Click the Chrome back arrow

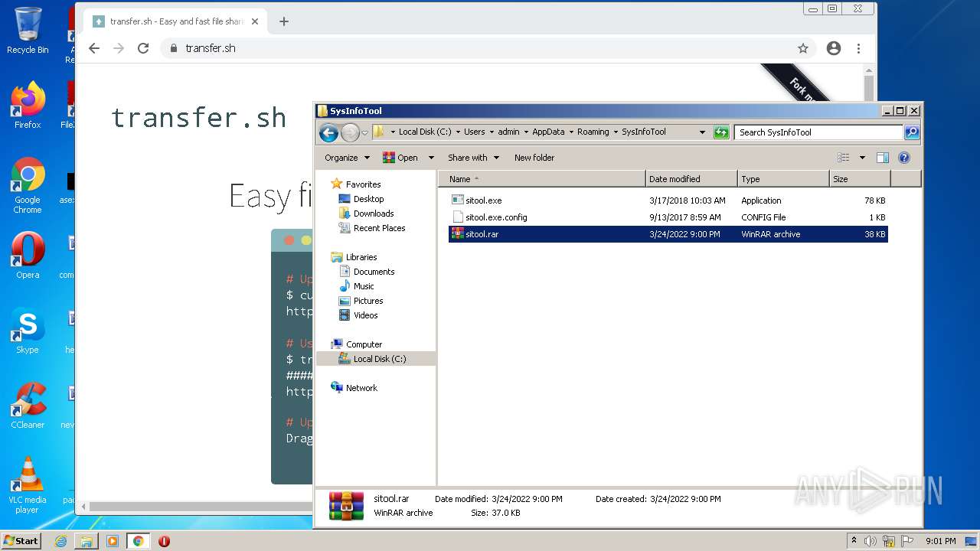point(94,48)
